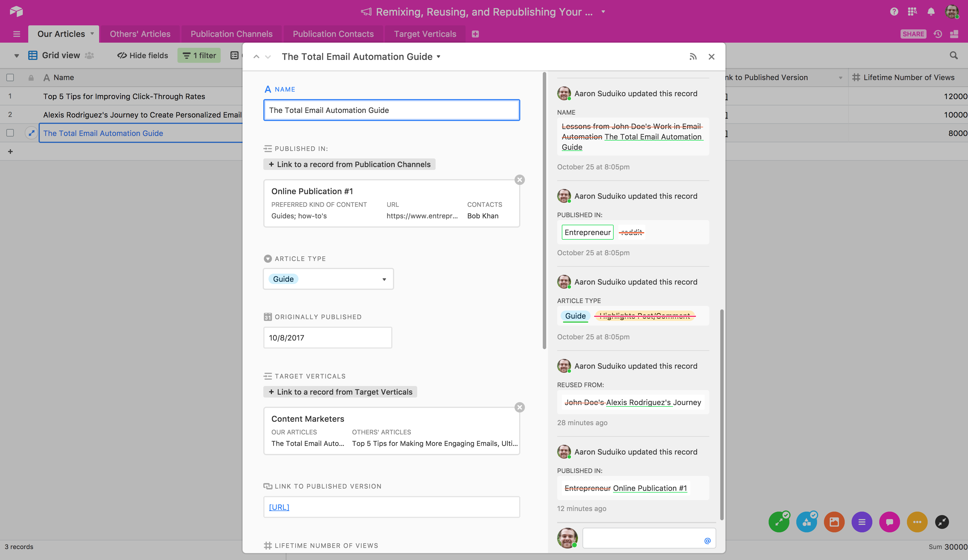The image size is (968, 560).
Task: Select the Our Articles tab
Action: (x=61, y=34)
